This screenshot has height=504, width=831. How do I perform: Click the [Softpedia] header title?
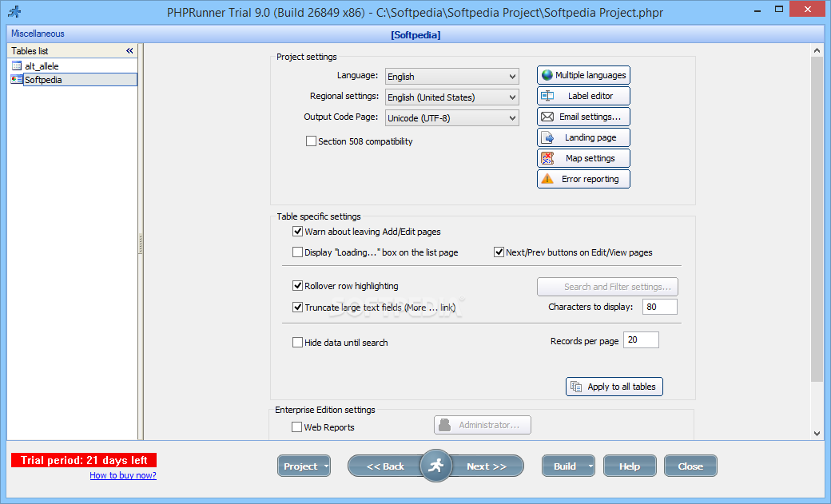[x=415, y=35]
